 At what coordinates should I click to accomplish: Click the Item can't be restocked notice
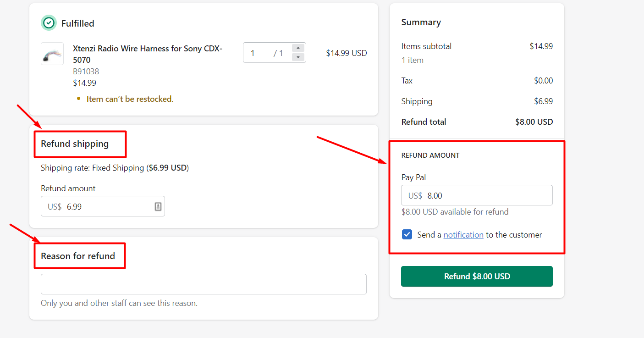(130, 99)
